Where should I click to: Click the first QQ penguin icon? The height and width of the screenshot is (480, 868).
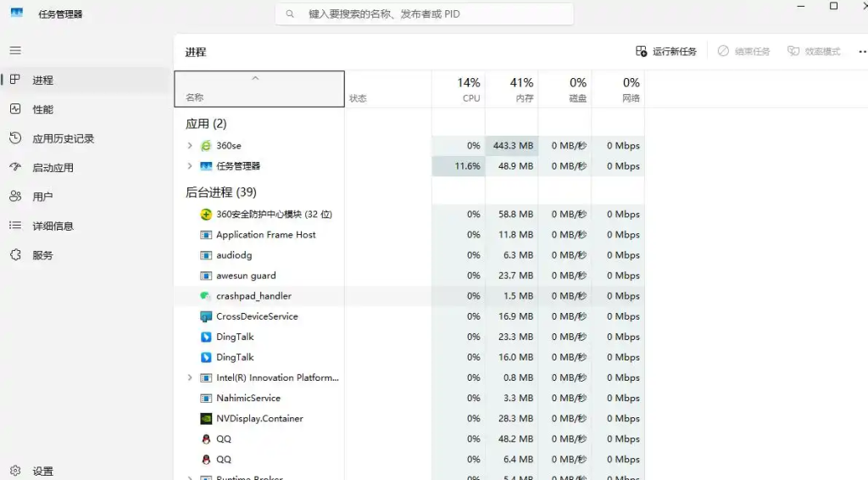pos(206,439)
